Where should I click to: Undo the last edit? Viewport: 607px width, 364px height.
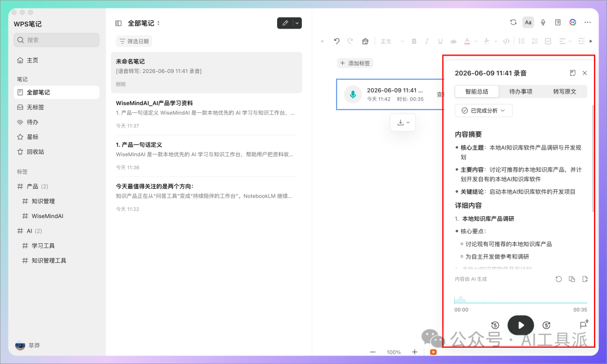[x=337, y=41]
